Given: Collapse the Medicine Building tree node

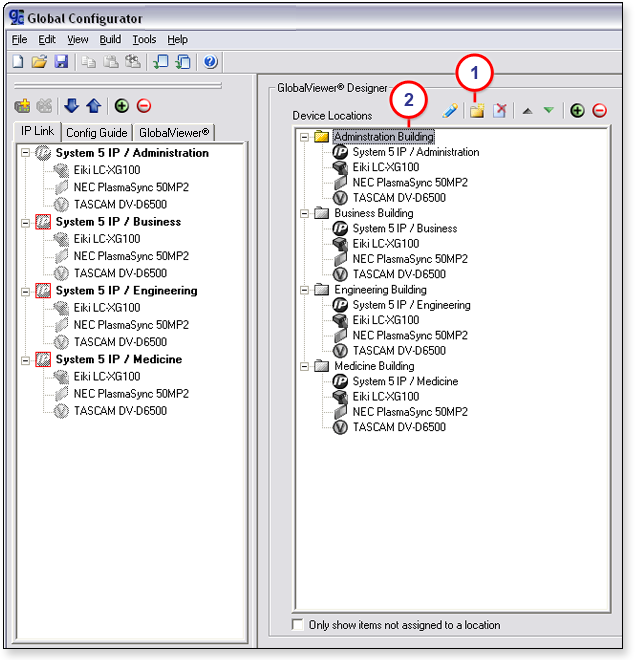Looking at the screenshot, I should [304, 366].
